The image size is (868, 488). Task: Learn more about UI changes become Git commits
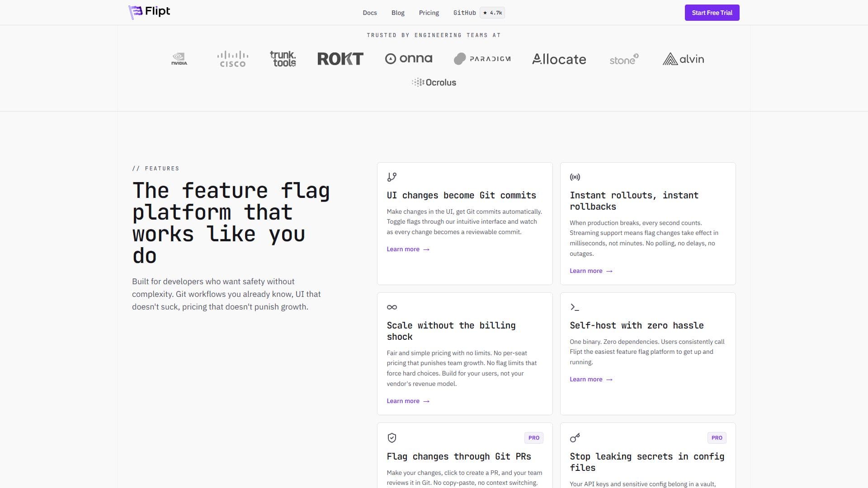(x=408, y=249)
